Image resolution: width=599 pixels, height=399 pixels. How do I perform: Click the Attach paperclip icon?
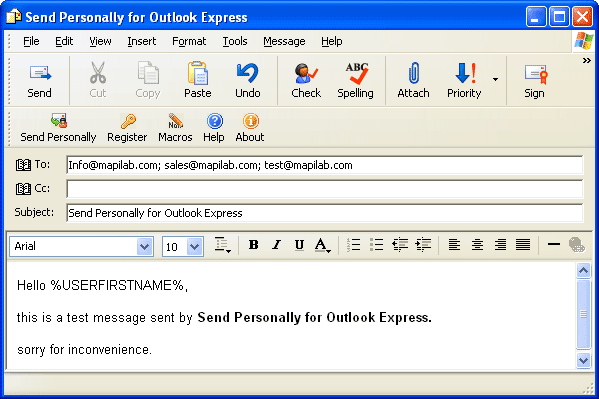coord(413,73)
